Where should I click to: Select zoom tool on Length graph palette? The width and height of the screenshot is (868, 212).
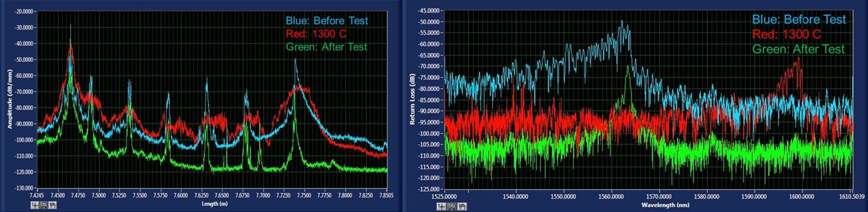(44, 205)
